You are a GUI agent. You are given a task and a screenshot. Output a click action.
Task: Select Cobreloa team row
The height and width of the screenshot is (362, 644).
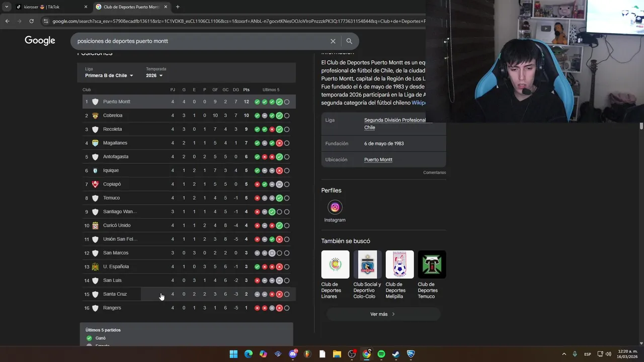pyautogui.click(x=189, y=116)
